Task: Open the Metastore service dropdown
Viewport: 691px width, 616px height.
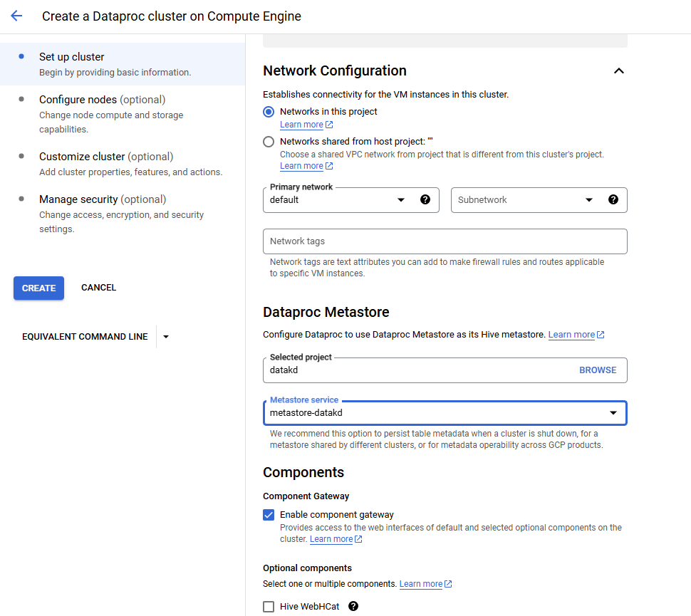Action: [x=613, y=412]
